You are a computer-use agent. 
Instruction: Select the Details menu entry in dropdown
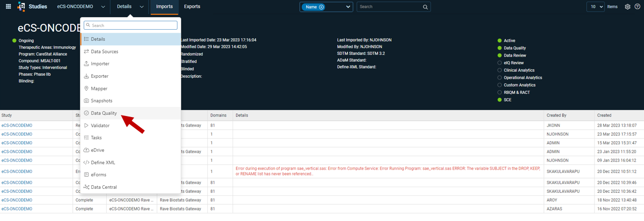click(x=130, y=39)
